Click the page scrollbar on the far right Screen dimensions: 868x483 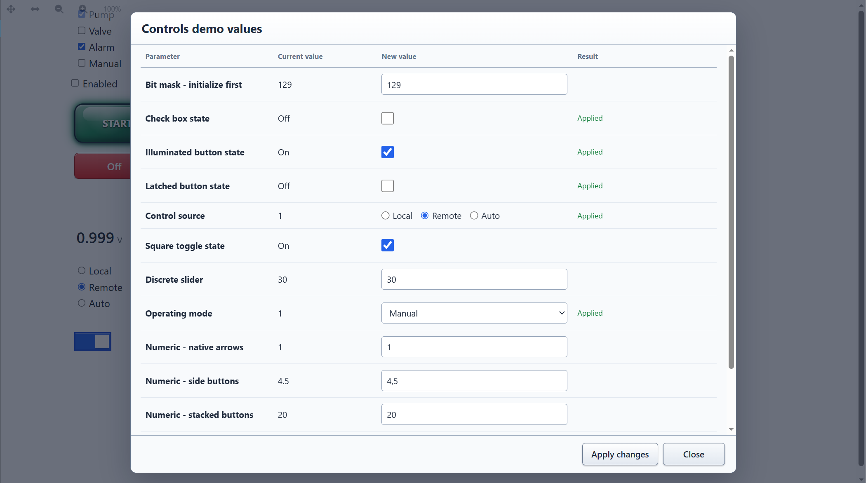[x=861, y=238]
